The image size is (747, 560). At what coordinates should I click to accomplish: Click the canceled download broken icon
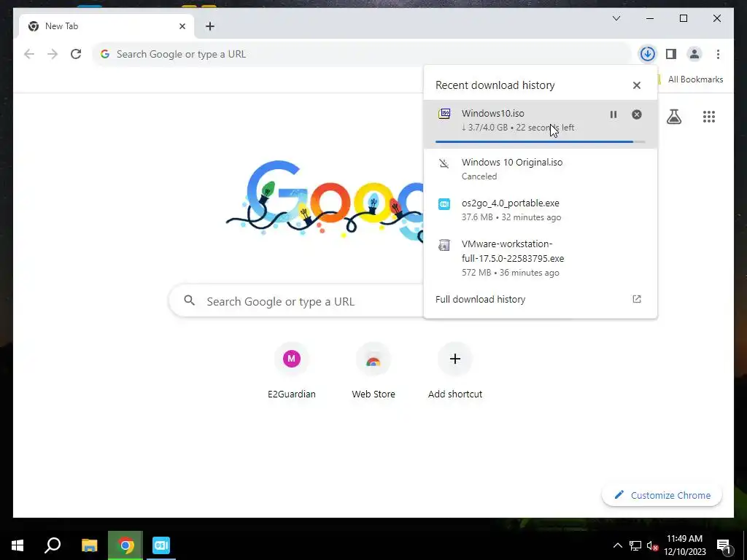[x=444, y=164]
